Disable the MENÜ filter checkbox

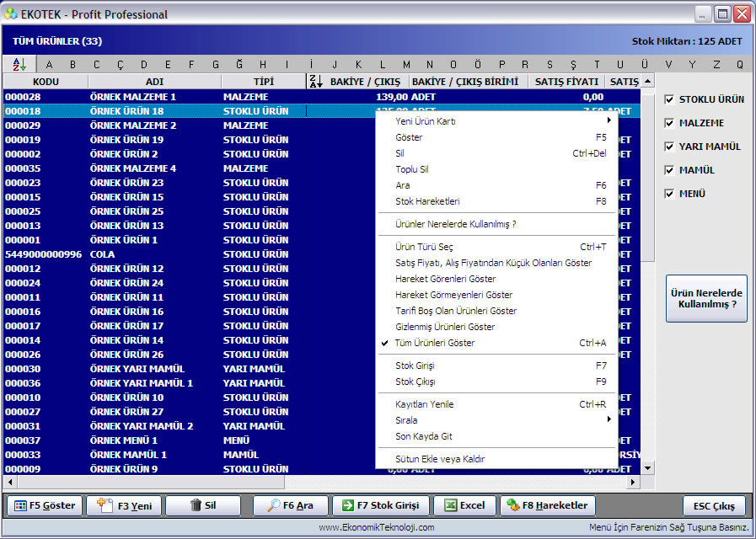tap(668, 194)
